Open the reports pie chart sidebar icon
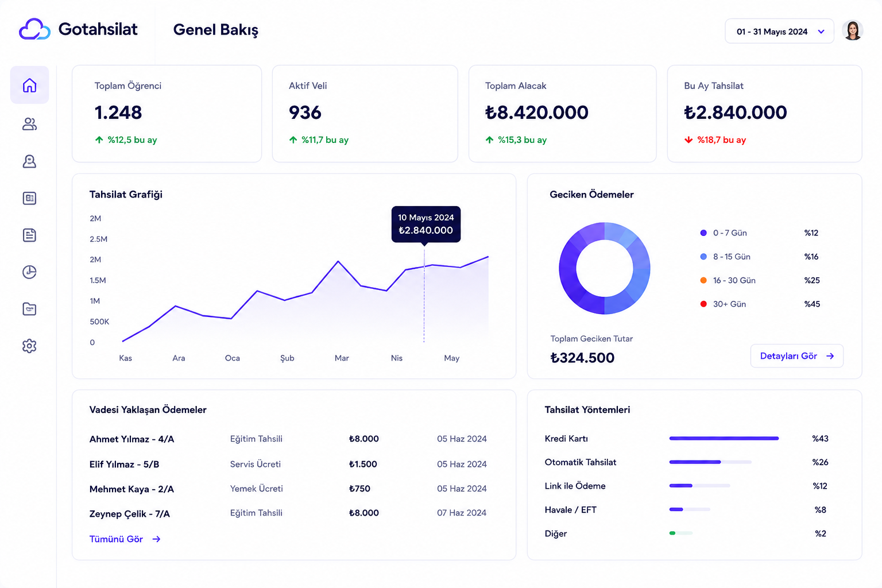Screen dimensions: 882x588 [29, 272]
